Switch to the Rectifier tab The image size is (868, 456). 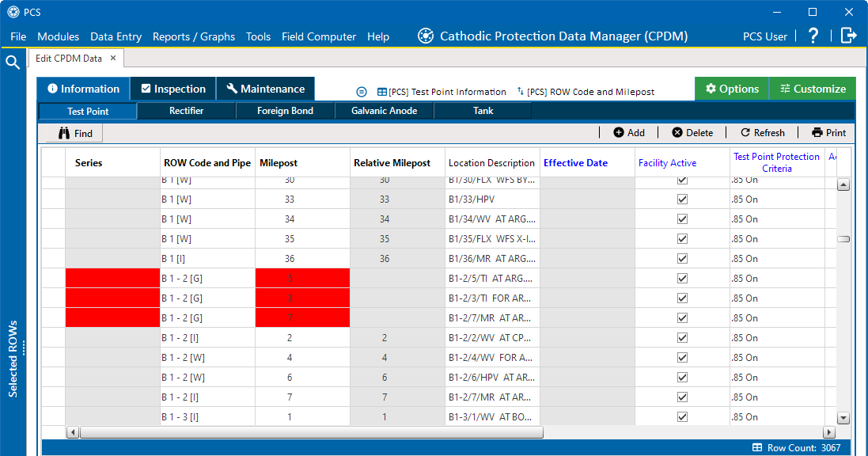coord(186,111)
